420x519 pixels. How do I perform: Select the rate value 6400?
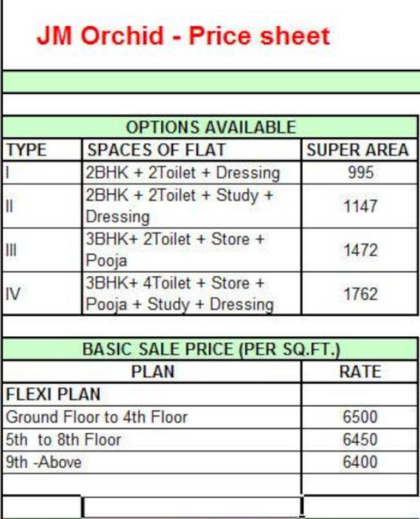360,463
